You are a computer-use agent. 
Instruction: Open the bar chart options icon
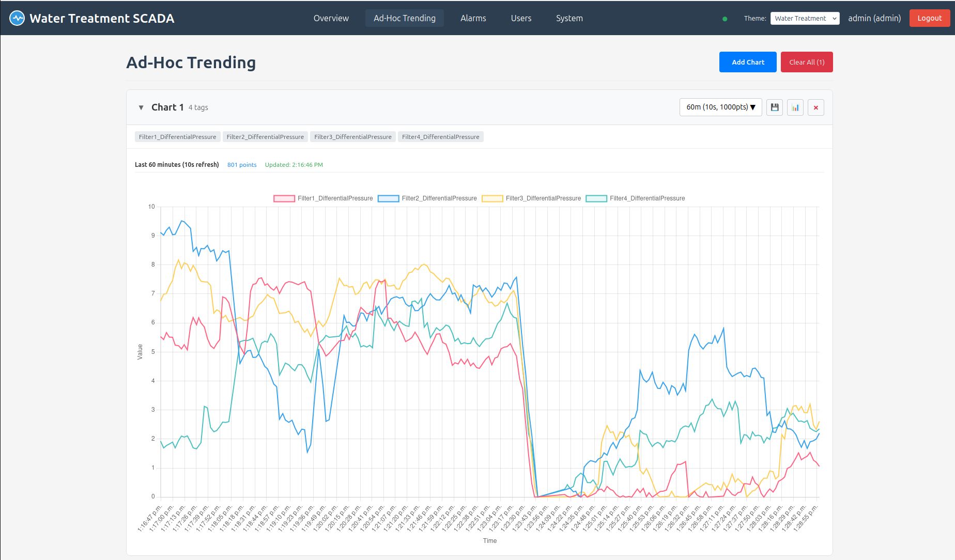tap(795, 107)
